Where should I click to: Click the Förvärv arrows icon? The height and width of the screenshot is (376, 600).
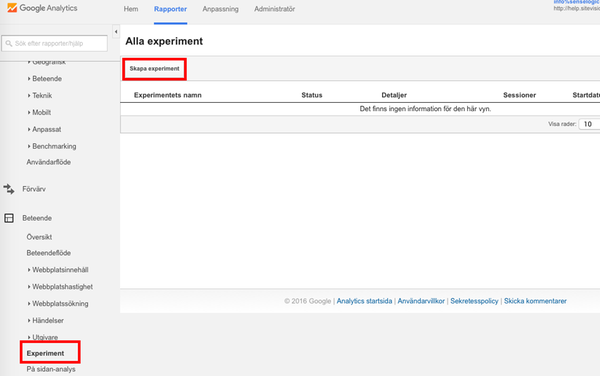[9, 189]
